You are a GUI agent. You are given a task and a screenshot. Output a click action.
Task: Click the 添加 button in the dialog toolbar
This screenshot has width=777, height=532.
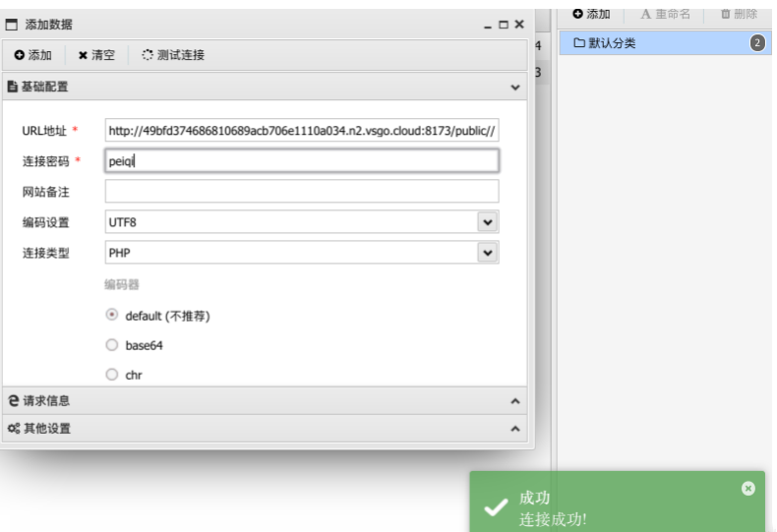pyautogui.click(x=32, y=55)
